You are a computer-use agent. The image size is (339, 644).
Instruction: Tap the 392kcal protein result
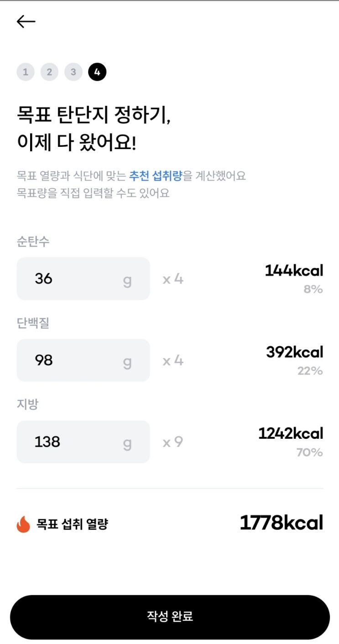(294, 352)
